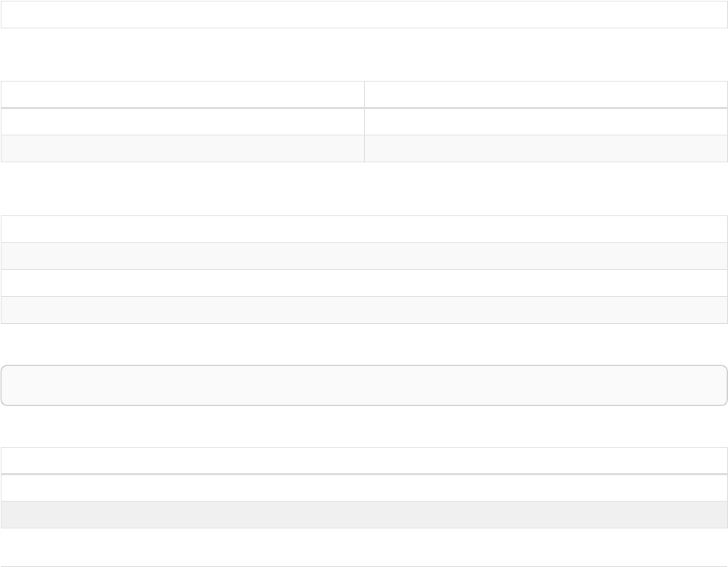The image size is (728, 567).
Task: Select the white middle row of the bottom table
Action: click(364, 488)
